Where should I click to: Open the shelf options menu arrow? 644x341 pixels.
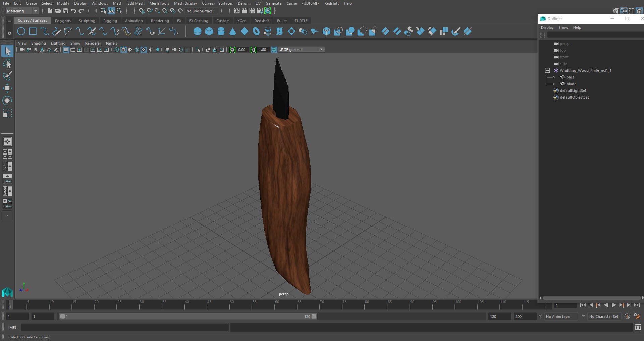9,21
